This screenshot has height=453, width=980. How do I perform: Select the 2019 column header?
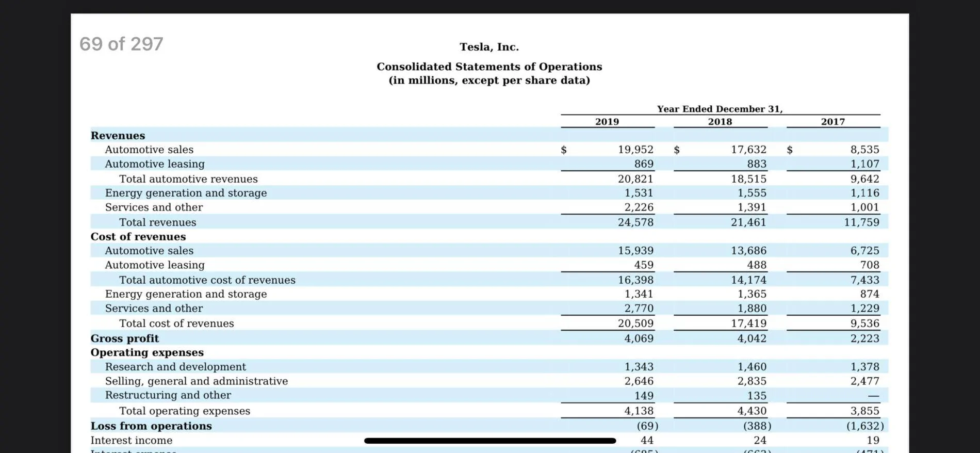(x=607, y=122)
